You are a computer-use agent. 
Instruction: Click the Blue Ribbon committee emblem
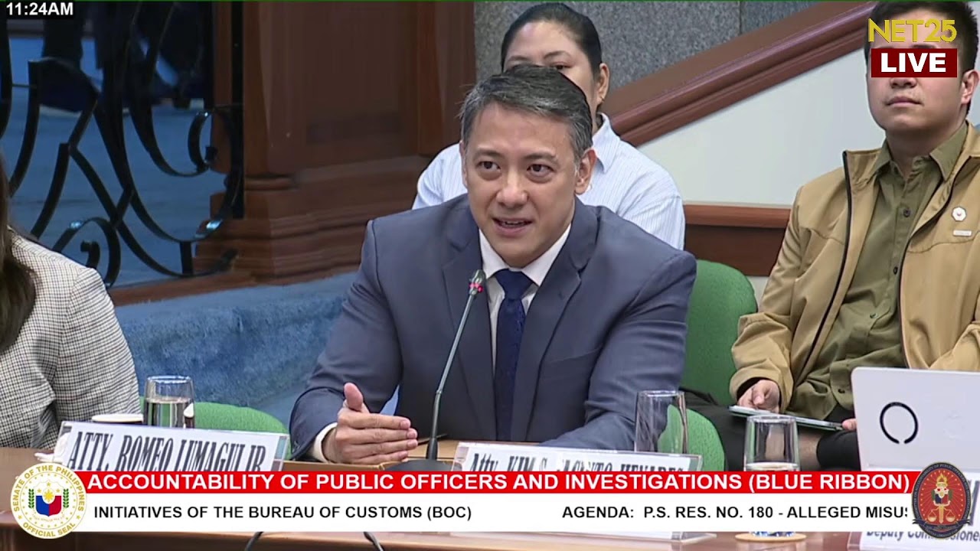(941, 500)
